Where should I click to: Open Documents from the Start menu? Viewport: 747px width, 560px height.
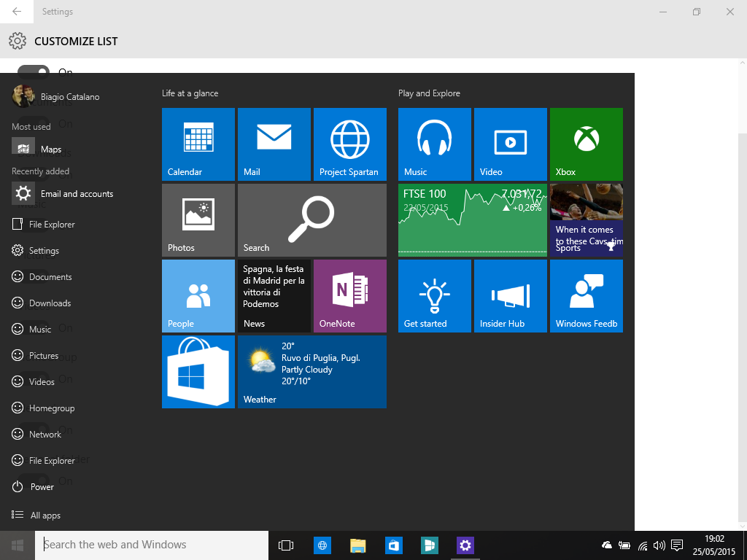tap(42, 276)
